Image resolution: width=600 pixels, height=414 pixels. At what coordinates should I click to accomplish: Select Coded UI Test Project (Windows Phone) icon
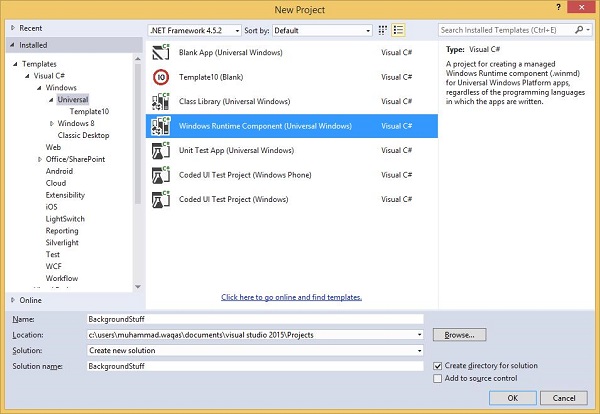161,175
